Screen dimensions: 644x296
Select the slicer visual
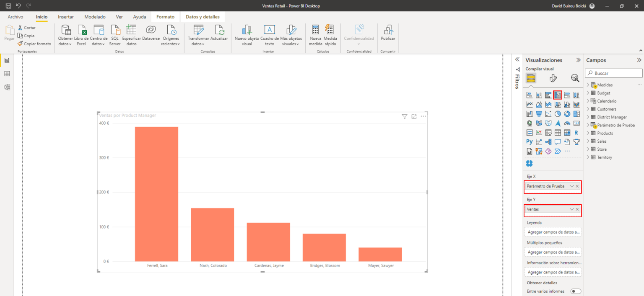coord(548,133)
